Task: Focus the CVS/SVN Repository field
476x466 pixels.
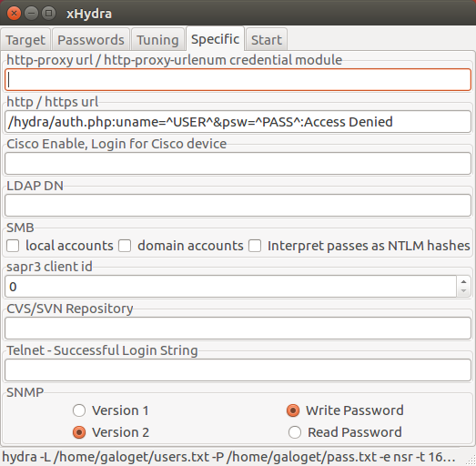Action: click(x=238, y=329)
